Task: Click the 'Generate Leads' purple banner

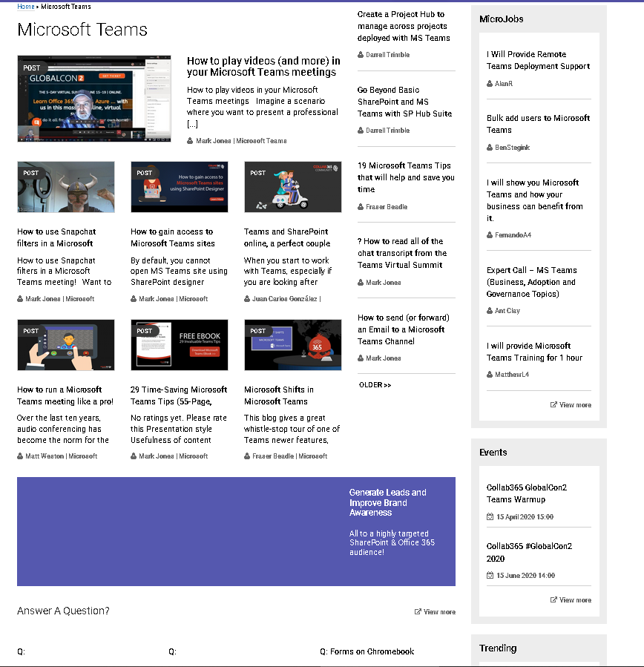Action: pyautogui.click(x=236, y=531)
